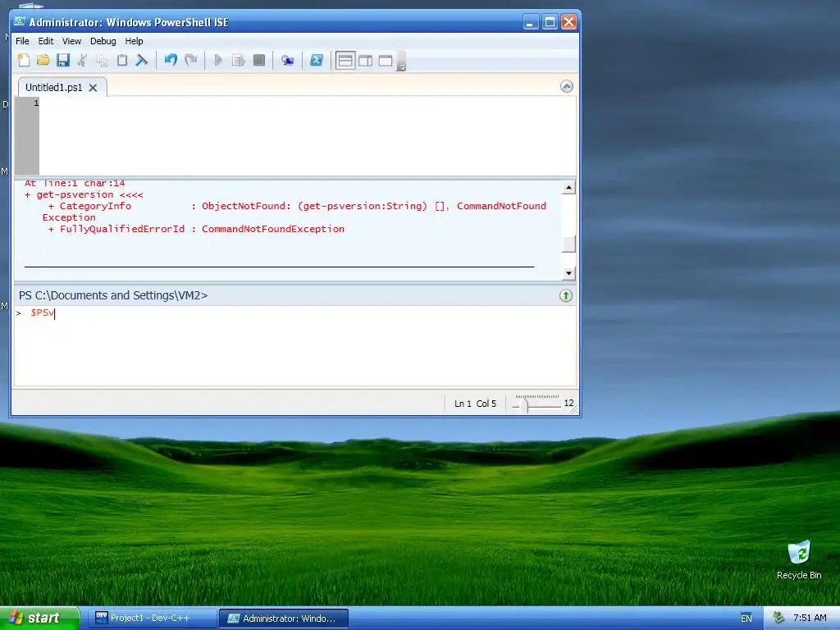The image size is (840, 630).
Task: Collapse the script pane chevron
Action: 567,86
